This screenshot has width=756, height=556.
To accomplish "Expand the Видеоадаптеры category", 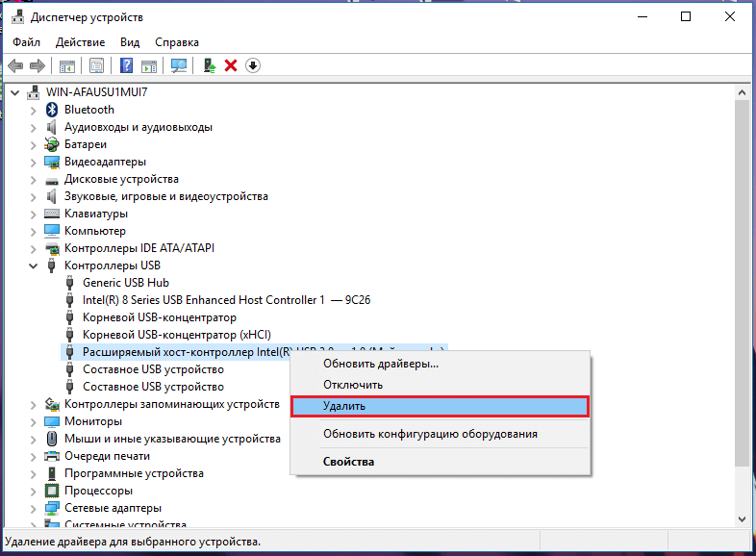I will point(33,163).
